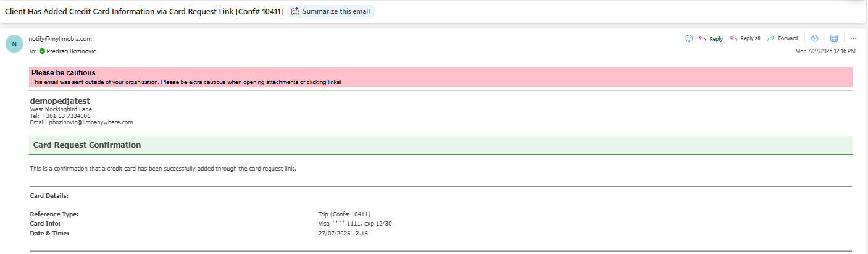Open the More actions ellipsis menu

tap(853, 38)
